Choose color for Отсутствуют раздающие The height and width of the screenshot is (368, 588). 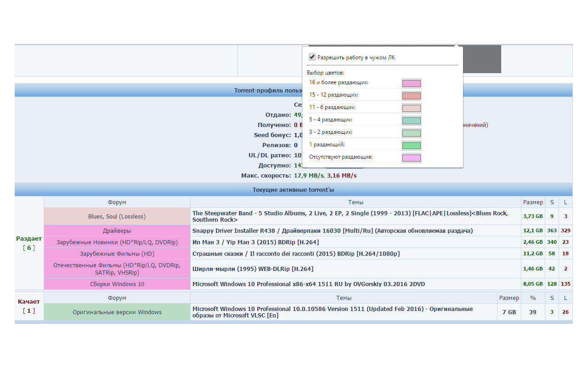point(411,158)
